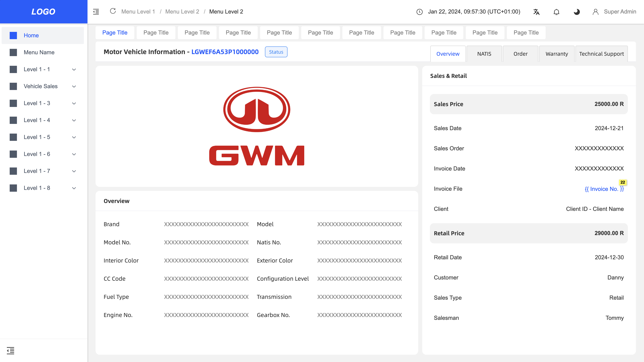Switch to the Overview tab

click(448, 54)
